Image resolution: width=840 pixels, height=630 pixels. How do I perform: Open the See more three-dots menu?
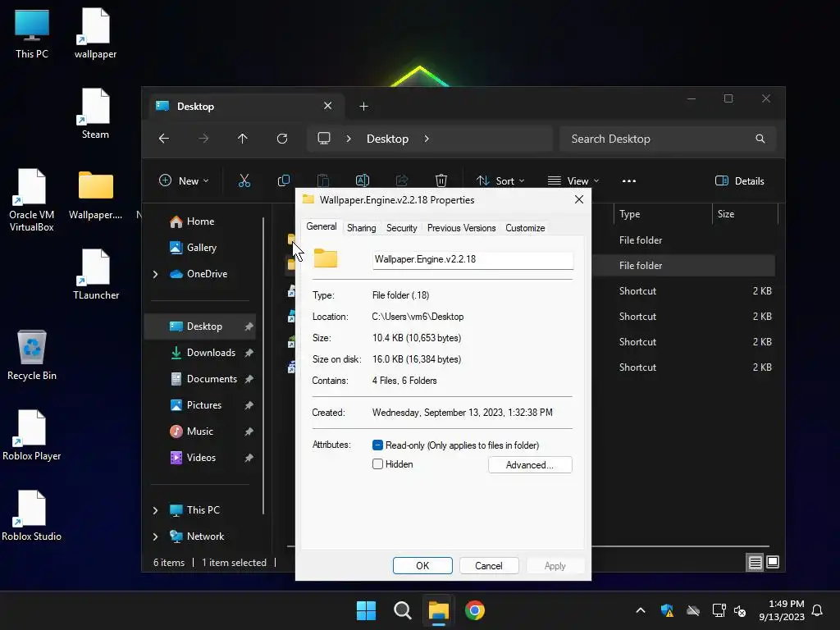(x=629, y=181)
